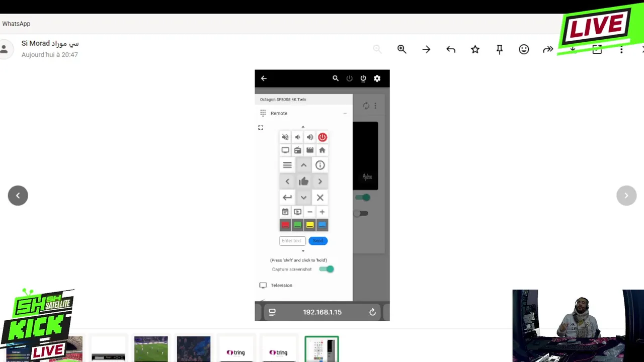
Task: Open the three-dot menu in viewer toolbar
Action: coord(621,49)
